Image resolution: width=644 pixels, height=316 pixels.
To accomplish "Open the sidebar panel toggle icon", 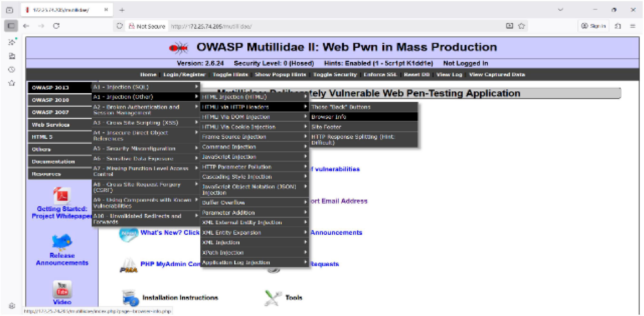I will pos(11,26).
